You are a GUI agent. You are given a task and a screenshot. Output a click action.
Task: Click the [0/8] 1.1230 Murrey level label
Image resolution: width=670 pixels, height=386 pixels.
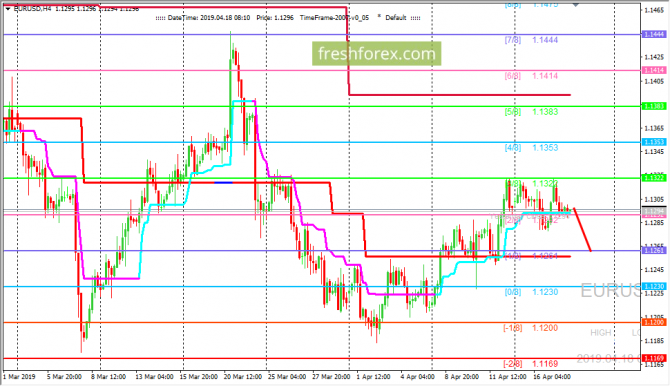tap(531, 292)
